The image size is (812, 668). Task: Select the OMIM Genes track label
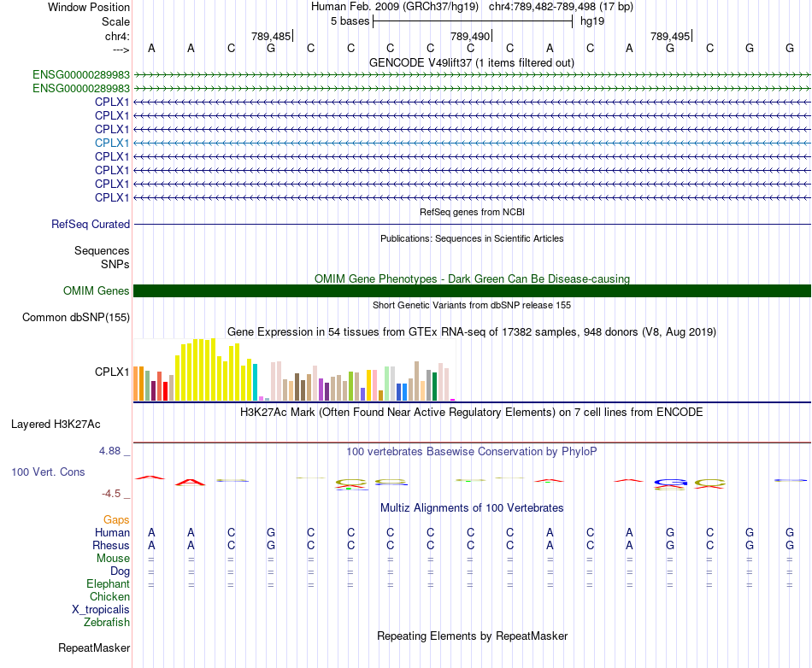96,290
